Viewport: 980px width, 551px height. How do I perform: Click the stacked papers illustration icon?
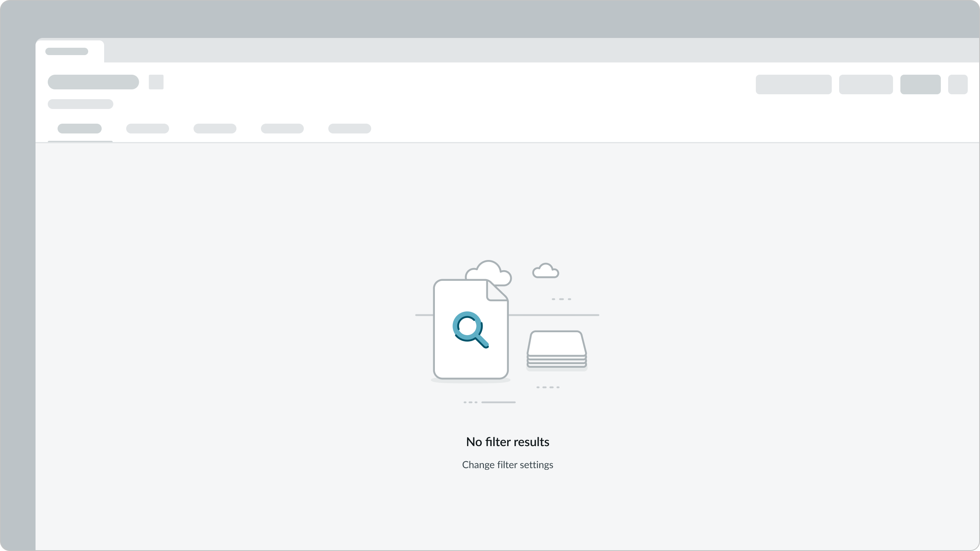[x=557, y=349]
